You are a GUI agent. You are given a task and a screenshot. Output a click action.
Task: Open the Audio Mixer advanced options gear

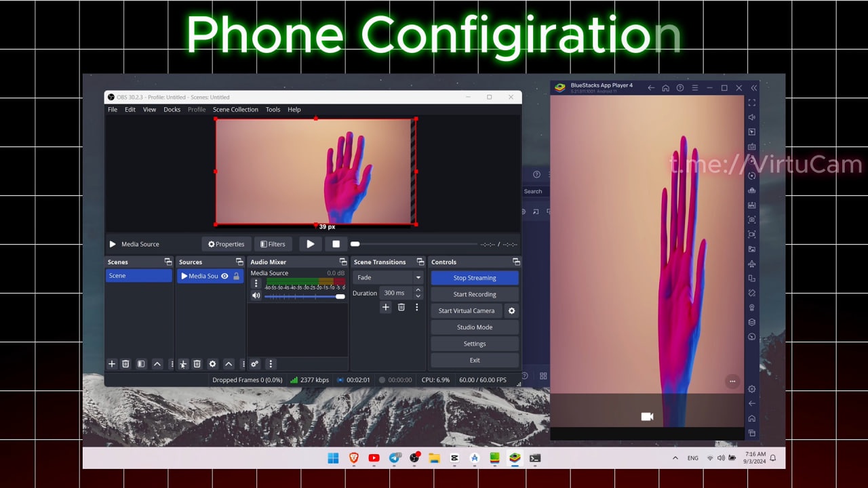254,364
